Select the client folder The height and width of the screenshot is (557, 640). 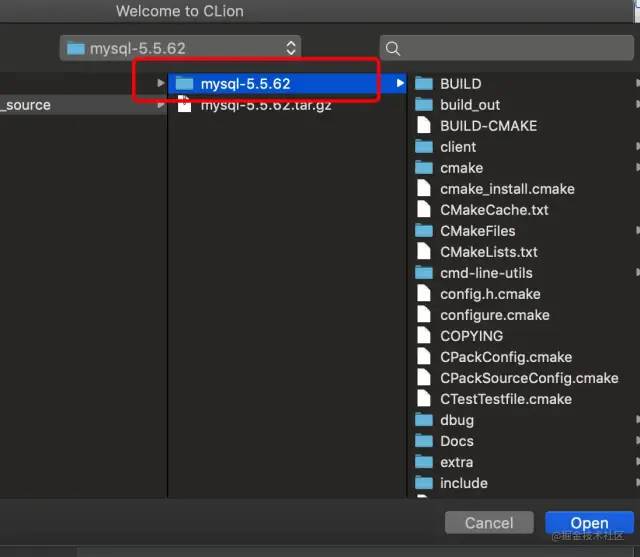pos(458,147)
